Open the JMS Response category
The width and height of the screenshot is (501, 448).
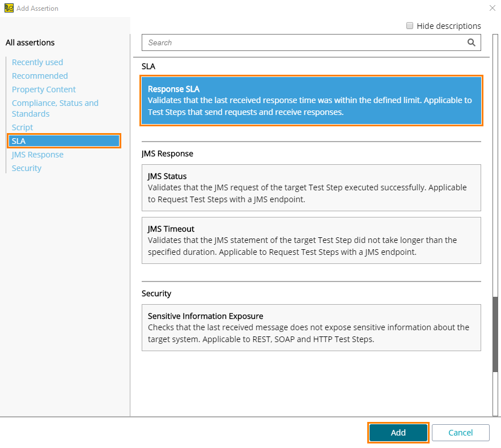pyautogui.click(x=37, y=154)
